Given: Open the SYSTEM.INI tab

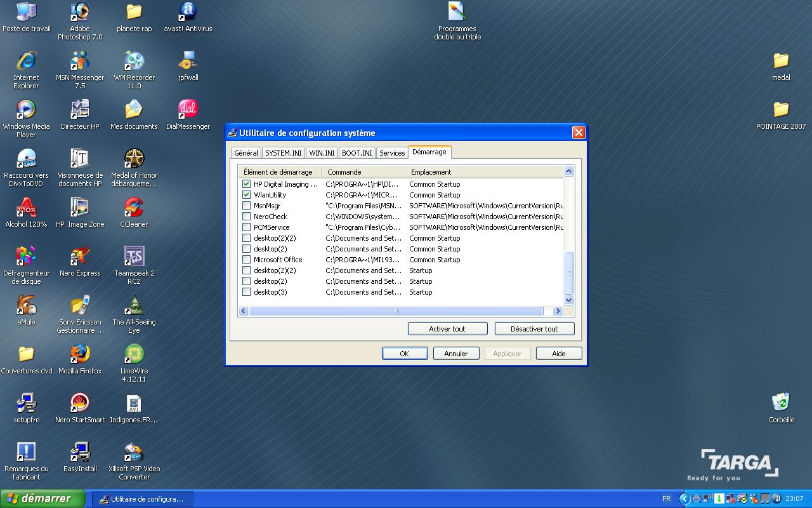Looking at the screenshot, I should coord(284,153).
